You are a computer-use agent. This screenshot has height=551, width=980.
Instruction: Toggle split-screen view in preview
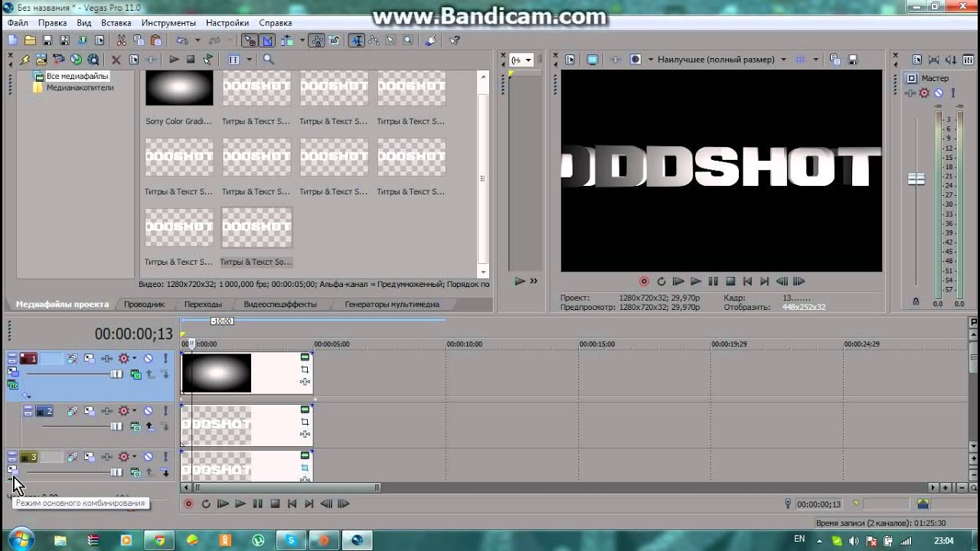(635, 60)
